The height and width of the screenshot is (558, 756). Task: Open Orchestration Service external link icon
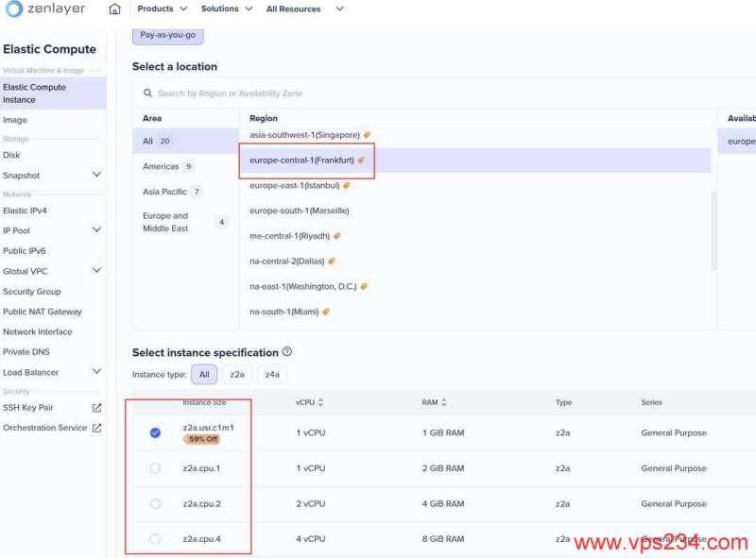(x=96, y=428)
